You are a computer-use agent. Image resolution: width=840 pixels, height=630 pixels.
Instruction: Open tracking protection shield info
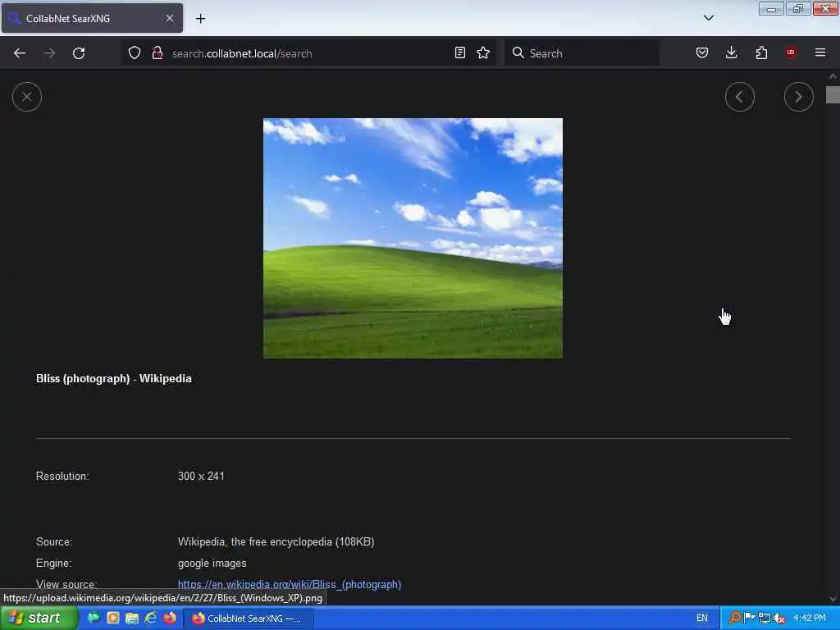coord(135,52)
